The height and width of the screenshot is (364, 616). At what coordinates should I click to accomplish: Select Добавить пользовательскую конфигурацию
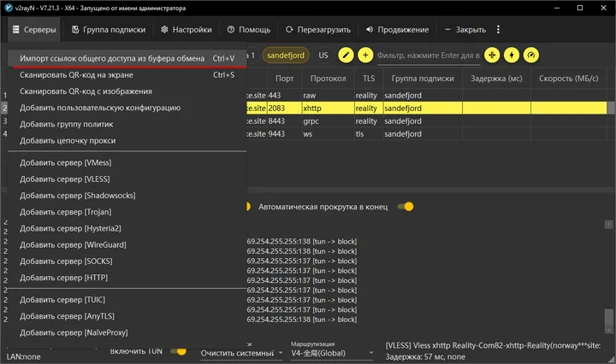pyautogui.click(x=127, y=108)
